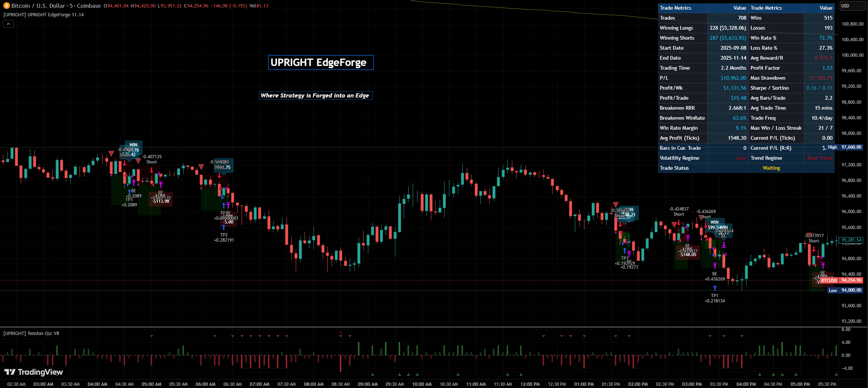
Task: Click the Low 94,000.00 price label
Action: coord(845,290)
